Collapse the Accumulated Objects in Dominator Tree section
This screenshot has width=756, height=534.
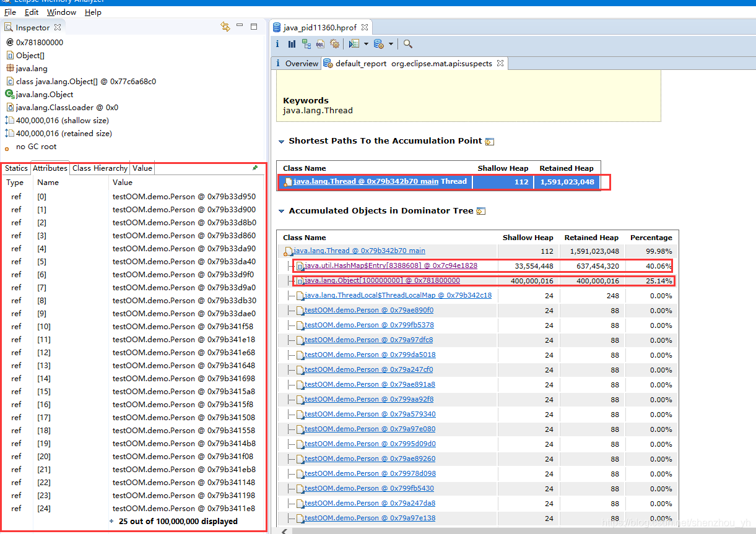point(282,211)
